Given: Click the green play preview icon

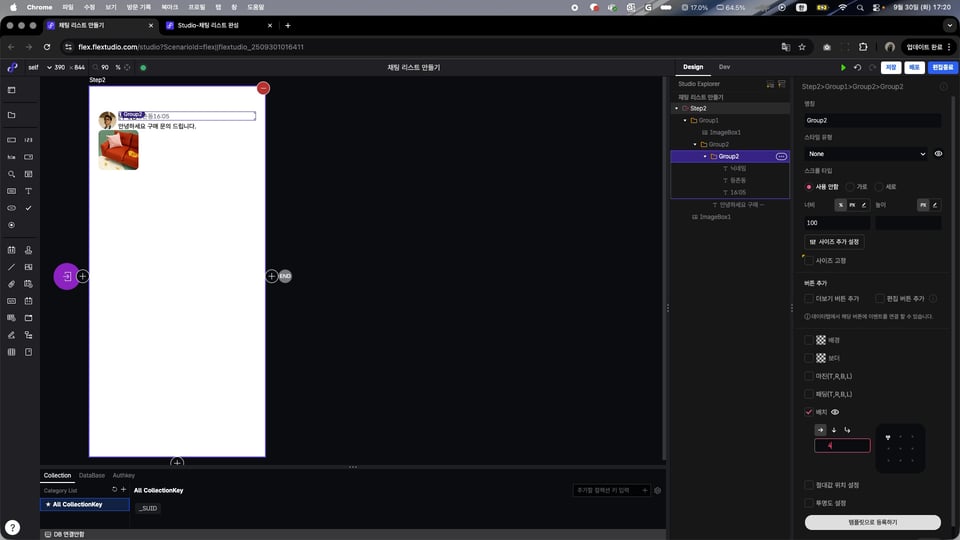Looking at the screenshot, I should 844,68.
